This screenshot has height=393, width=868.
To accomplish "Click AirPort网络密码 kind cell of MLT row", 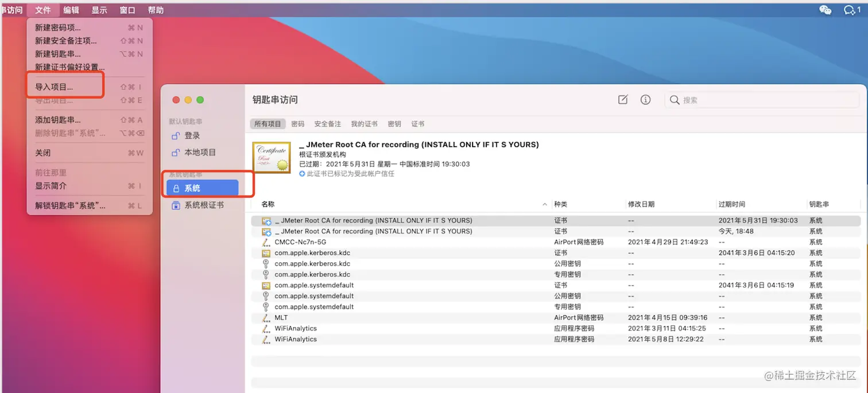I will coord(579,318).
